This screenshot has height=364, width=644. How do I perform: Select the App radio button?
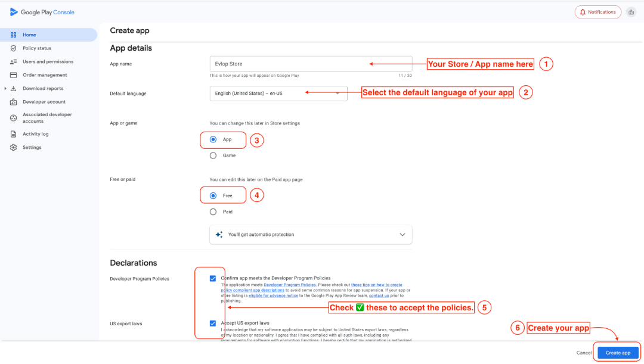tap(213, 139)
